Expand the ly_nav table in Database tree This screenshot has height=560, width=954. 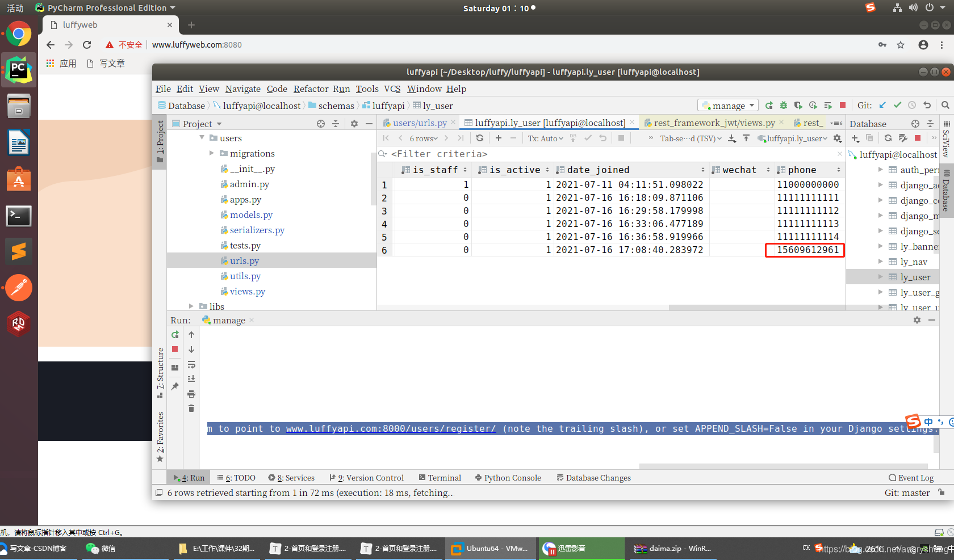click(x=881, y=262)
